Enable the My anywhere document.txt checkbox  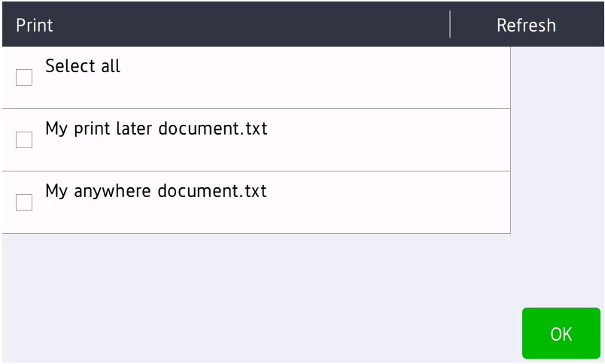(x=24, y=202)
